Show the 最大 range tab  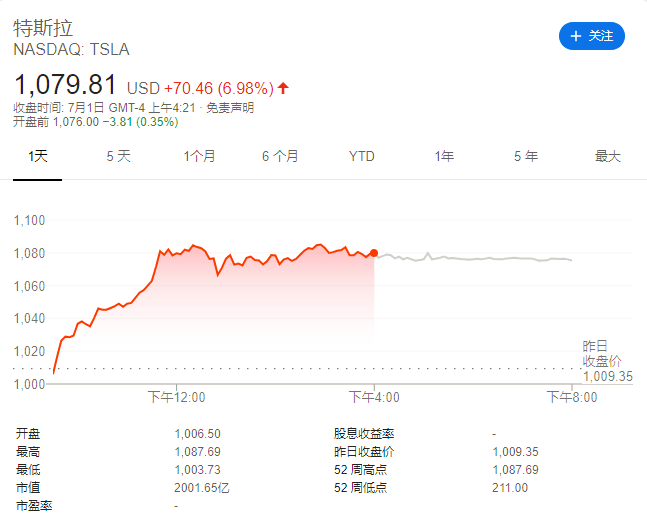click(608, 156)
